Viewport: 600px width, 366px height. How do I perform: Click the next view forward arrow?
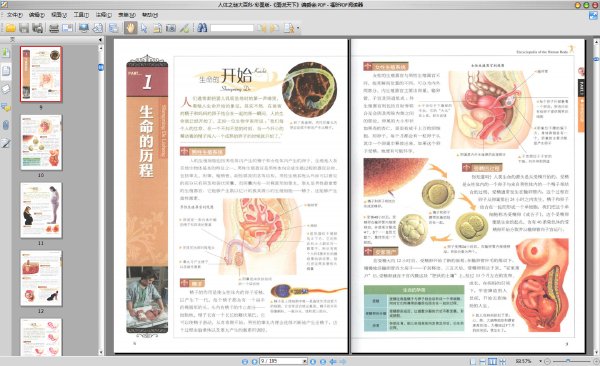[x=343, y=361]
